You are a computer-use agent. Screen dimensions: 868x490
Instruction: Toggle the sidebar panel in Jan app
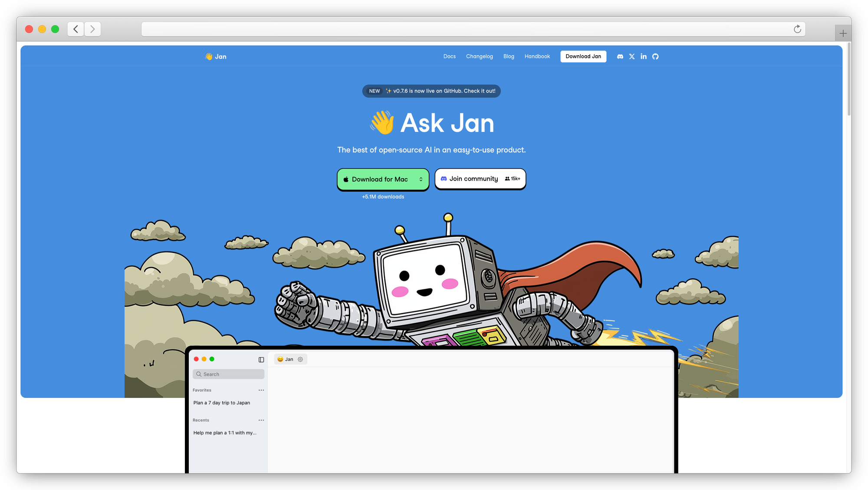click(261, 360)
